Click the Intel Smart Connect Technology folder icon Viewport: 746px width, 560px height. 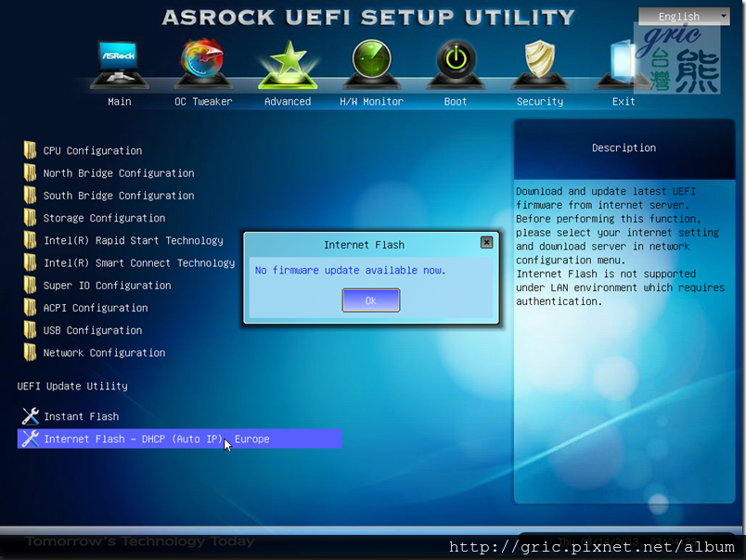(x=30, y=262)
